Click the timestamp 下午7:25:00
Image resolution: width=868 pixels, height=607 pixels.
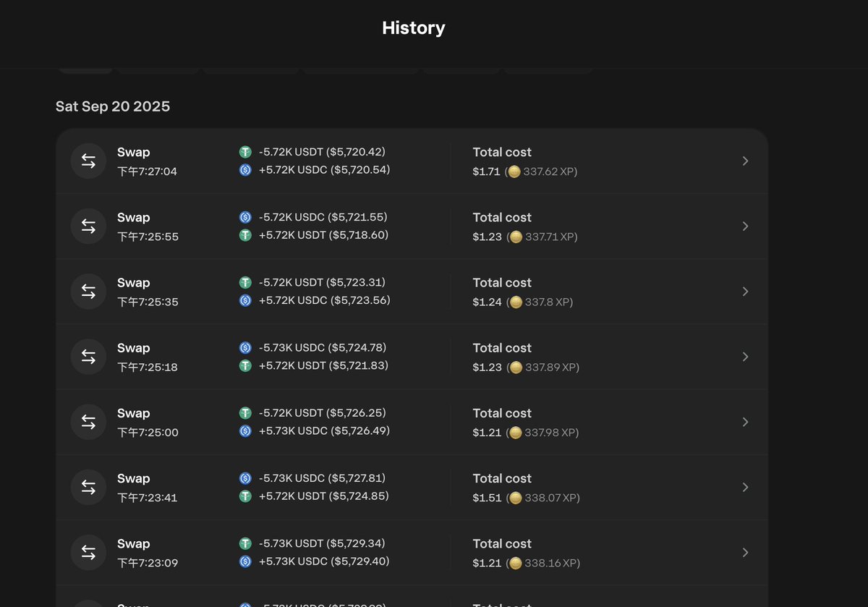click(148, 432)
